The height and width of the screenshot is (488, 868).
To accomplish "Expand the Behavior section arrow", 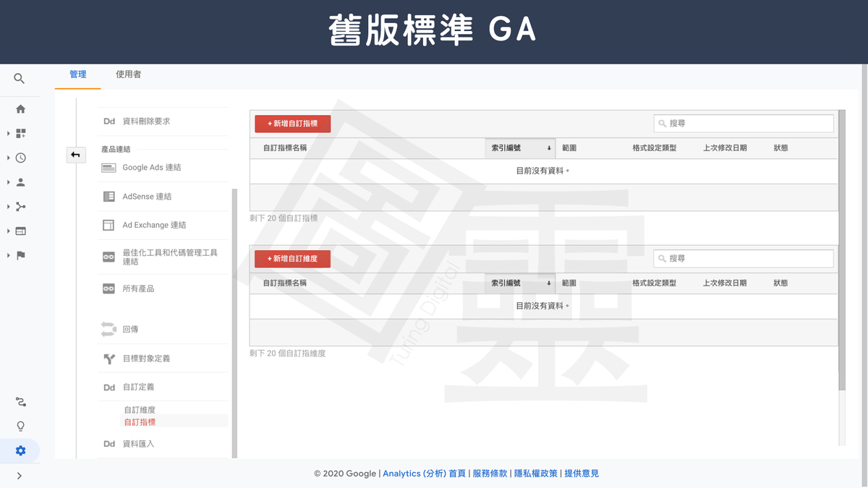I will click(9, 231).
